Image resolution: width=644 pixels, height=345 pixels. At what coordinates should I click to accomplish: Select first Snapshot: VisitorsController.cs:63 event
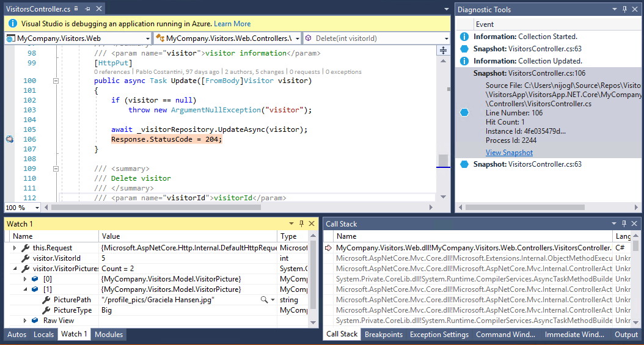coord(527,49)
